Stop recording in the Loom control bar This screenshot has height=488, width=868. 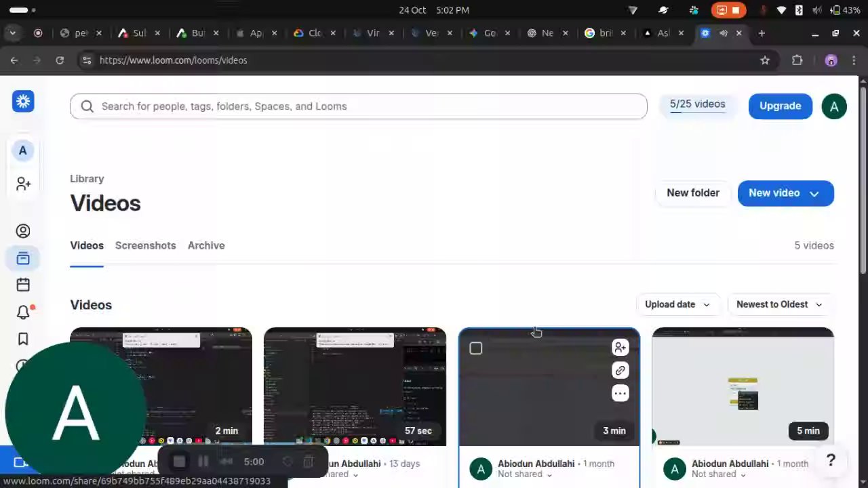(179, 462)
